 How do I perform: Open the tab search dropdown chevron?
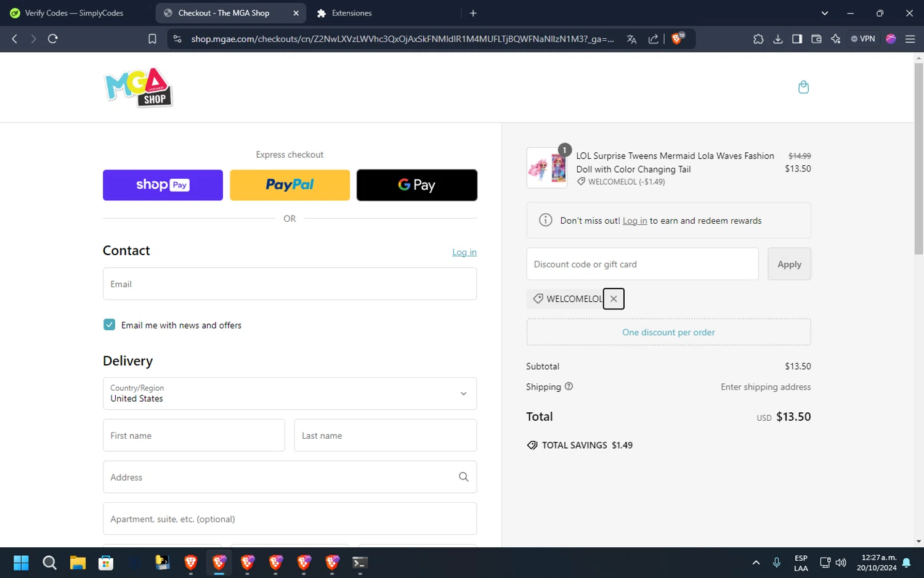(825, 13)
